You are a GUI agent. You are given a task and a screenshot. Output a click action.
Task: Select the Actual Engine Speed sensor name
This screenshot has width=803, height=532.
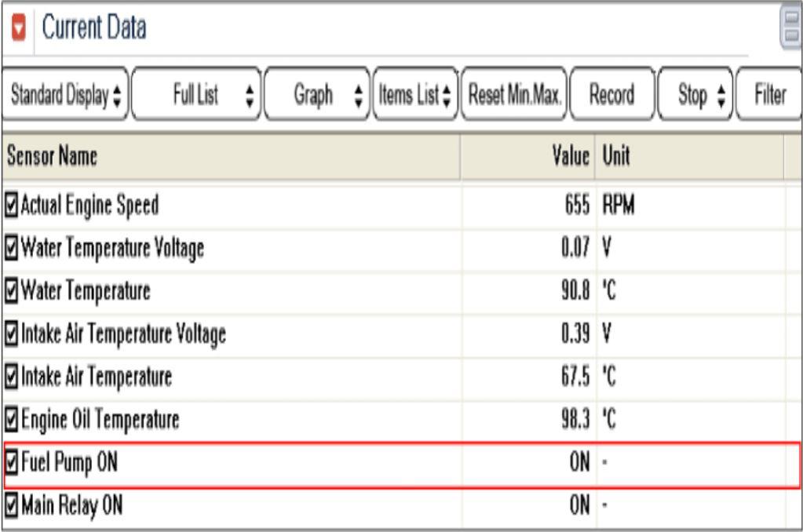(89, 206)
